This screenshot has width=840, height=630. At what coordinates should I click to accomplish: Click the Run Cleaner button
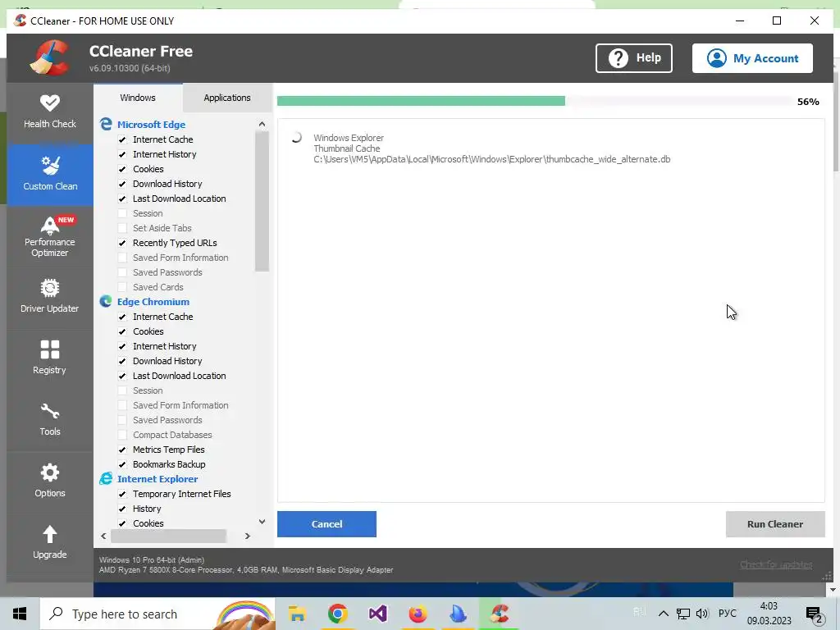click(x=775, y=524)
